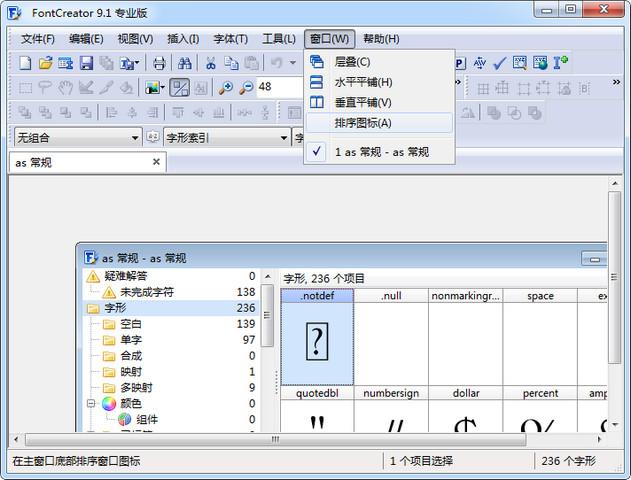631x480 pixels.
Task: Toggle the checked 'as 常规' window entry
Action: point(381,152)
